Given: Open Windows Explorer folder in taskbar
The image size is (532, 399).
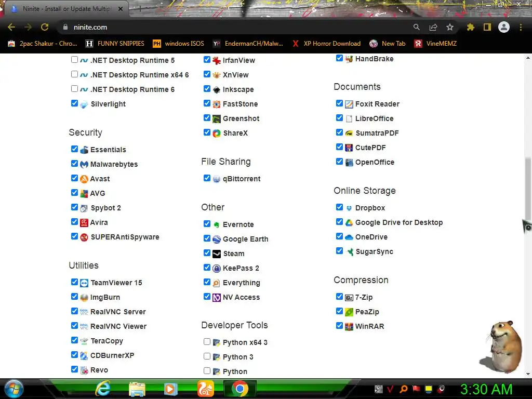Looking at the screenshot, I should coord(137,389).
